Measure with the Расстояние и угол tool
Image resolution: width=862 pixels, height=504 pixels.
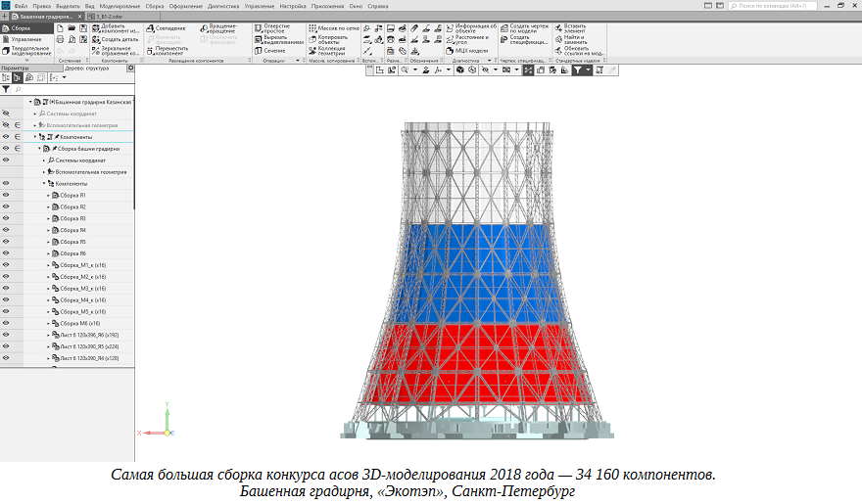click(467, 39)
